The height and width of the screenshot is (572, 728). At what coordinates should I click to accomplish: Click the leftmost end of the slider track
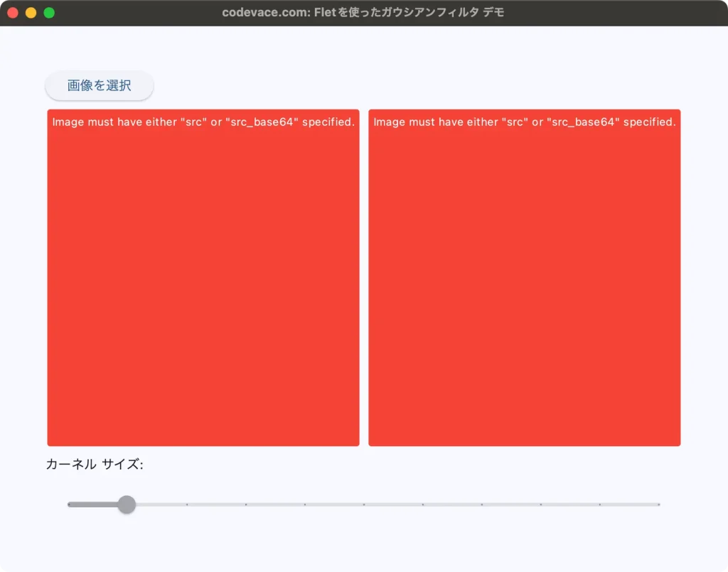coord(69,504)
